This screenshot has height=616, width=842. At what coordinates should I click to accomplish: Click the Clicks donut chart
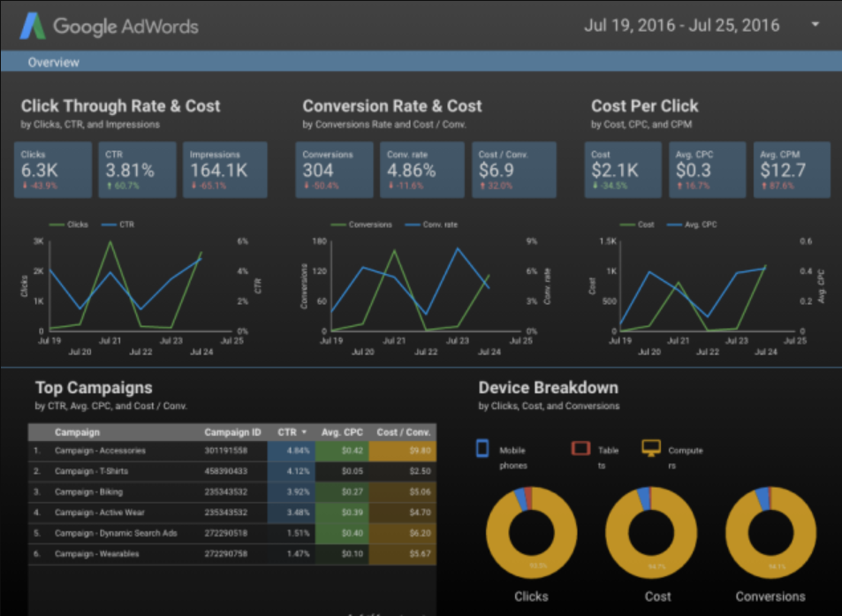tap(532, 533)
